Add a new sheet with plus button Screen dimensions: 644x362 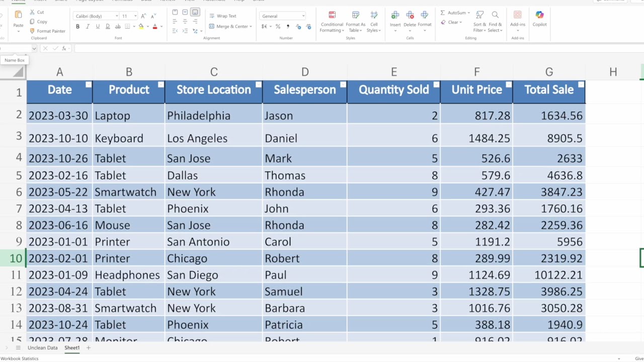88,348
